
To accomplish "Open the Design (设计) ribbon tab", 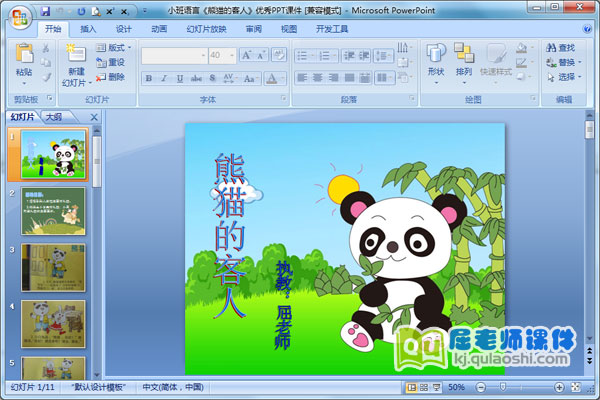I will [x=124, y=29].
